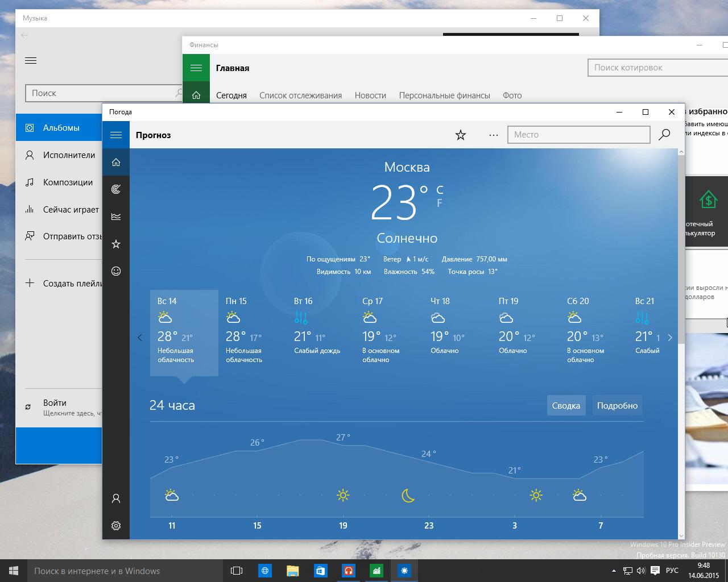The height and width of the screenshot is (582, 728).
Task: Open Сегодня tab in Finance
Action: [x=231, y=95]
